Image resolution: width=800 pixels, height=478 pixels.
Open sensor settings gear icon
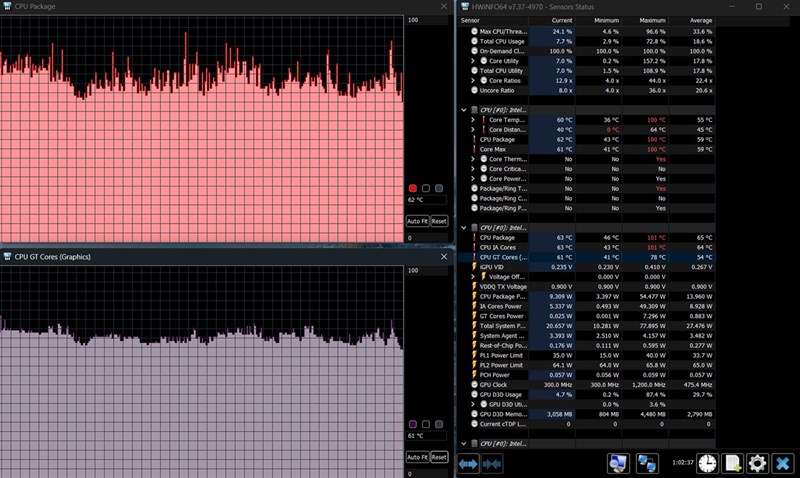click(x=757, y=463)
